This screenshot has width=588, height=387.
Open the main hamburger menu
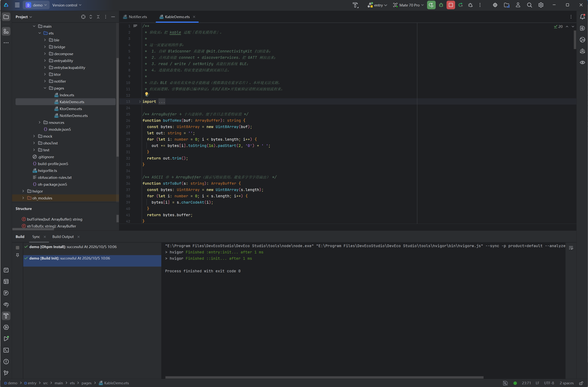coord(17,5)
